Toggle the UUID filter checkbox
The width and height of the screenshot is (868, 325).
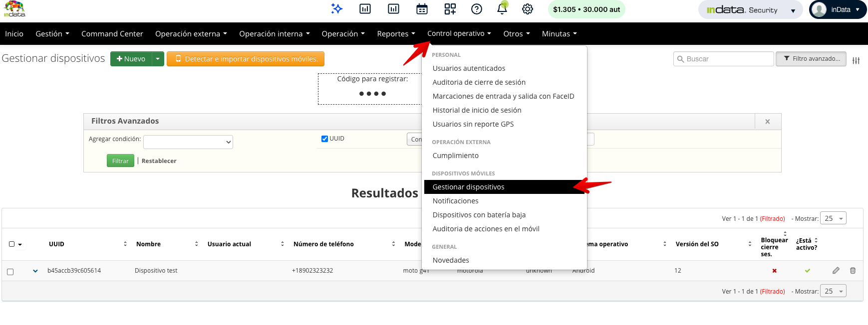(x=324, y=139)
